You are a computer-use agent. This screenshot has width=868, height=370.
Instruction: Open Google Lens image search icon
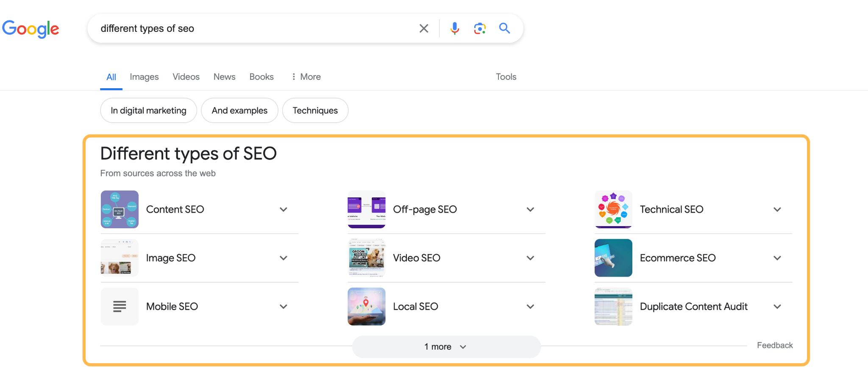480,28
